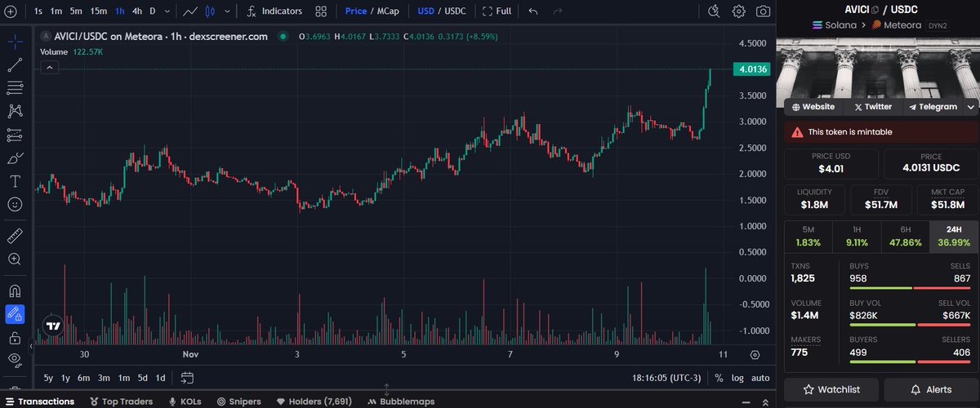Toggle log scale mode
Image resolution: width=980 pixels, height=408 pixels.
[x=737, y=378]
